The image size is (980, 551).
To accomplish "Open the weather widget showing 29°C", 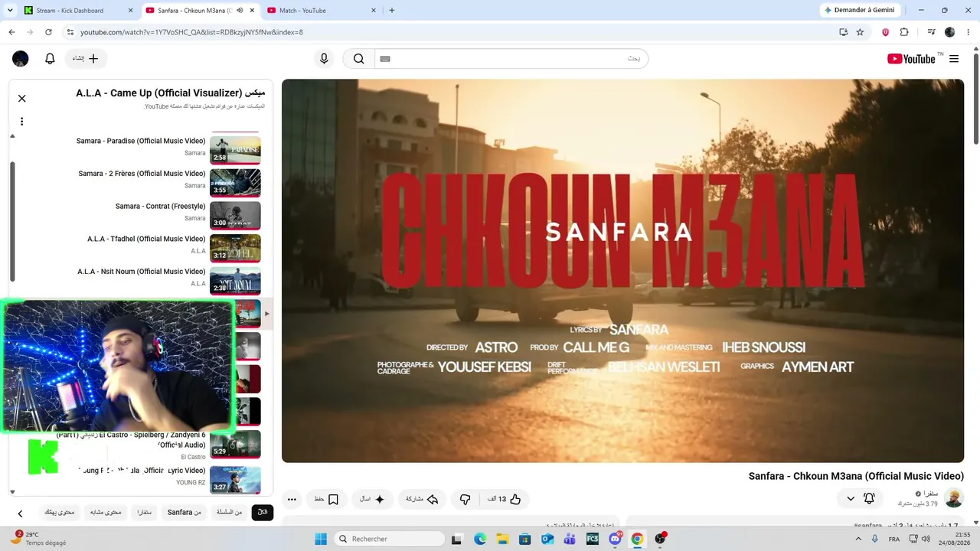I will (x=38, y=539).
